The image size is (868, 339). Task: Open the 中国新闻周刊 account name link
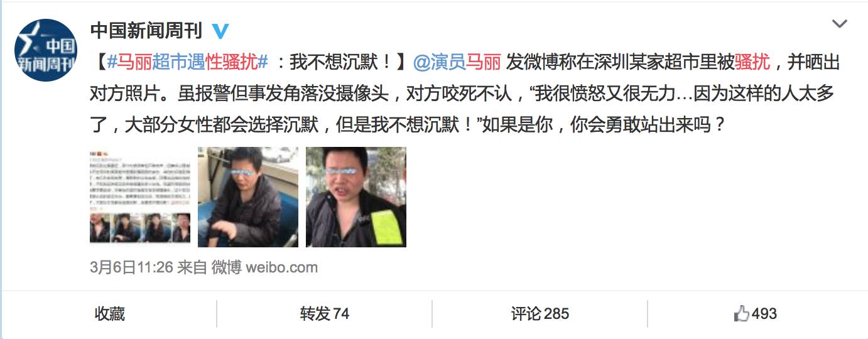click(146, 30)
